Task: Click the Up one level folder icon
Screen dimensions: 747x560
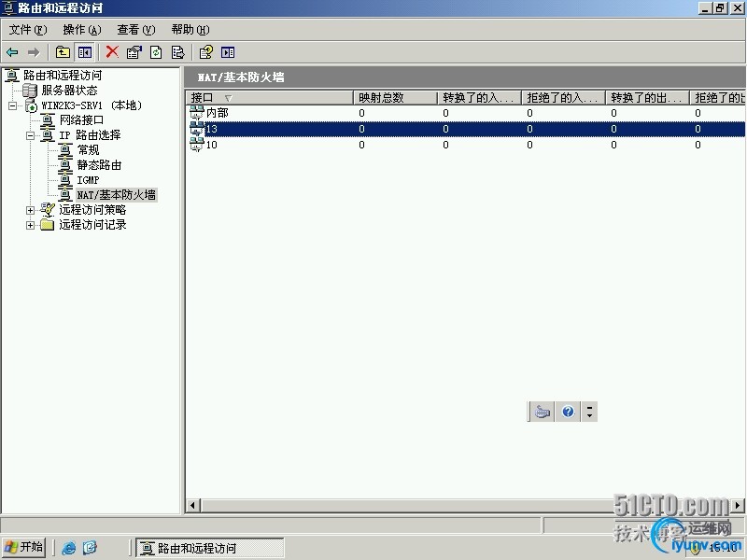Action: coord(63,52)
